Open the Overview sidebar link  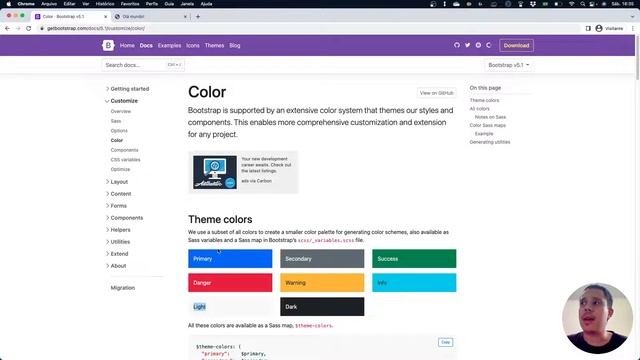point(121,111)
